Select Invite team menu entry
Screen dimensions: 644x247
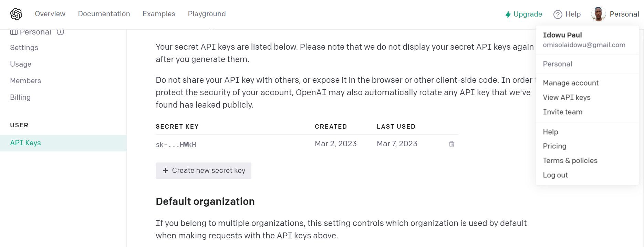tap(562, 112)
